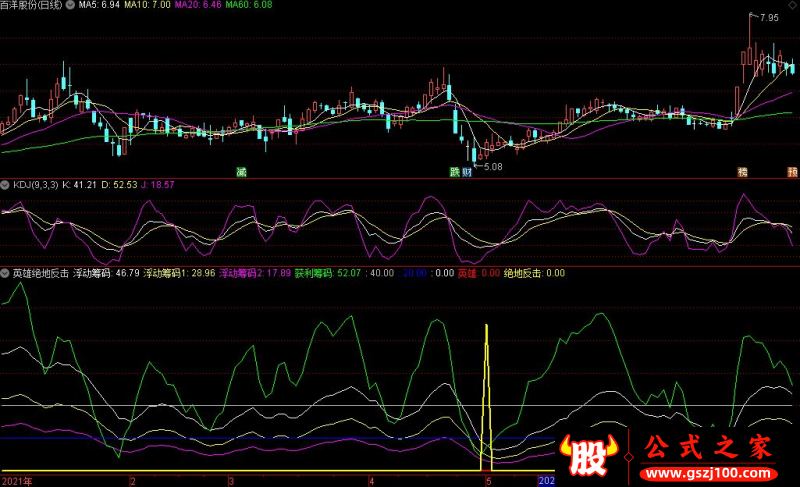Click the MA5: 6.94 label
Screen dimensions: 800x487
click(x=99, y=5)
